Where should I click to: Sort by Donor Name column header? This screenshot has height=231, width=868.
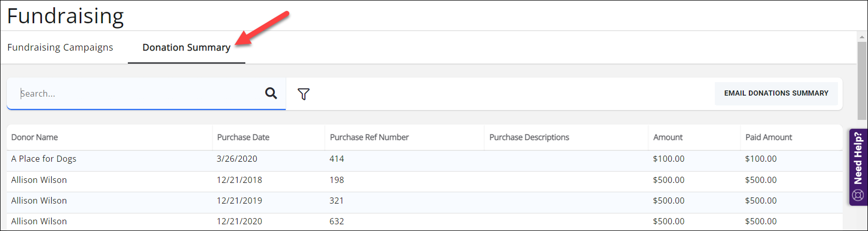[35, 137]
